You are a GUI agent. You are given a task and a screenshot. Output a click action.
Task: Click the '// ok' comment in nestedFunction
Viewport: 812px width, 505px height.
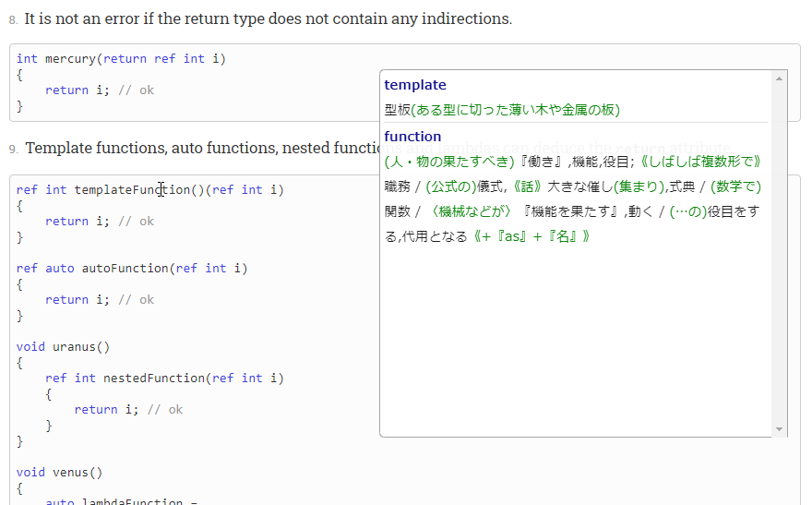(x=164, y=409)
